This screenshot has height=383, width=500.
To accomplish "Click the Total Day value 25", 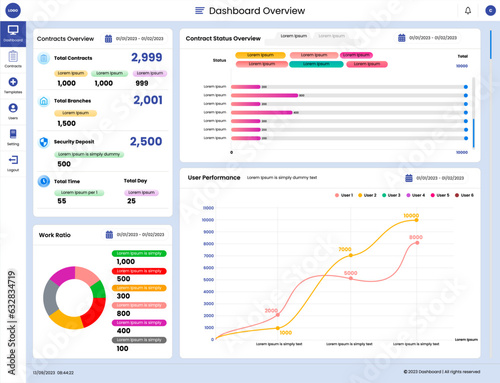I will [x=131, y=201].
